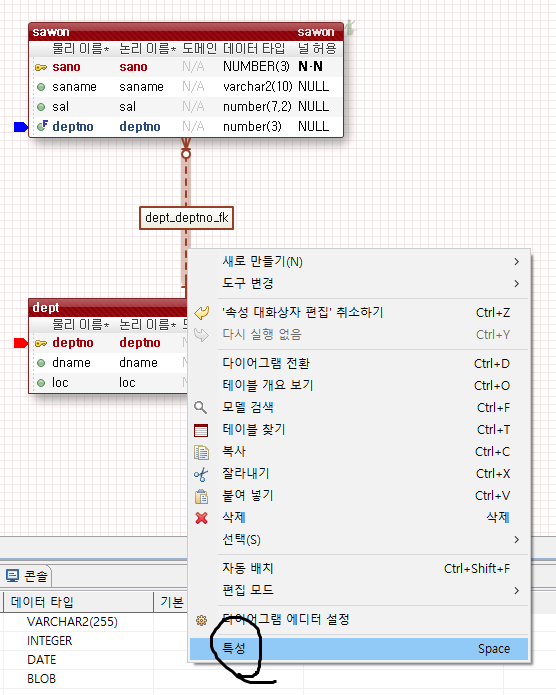
Task: Click the sal logical name cell
Action: tap(127, 107)
